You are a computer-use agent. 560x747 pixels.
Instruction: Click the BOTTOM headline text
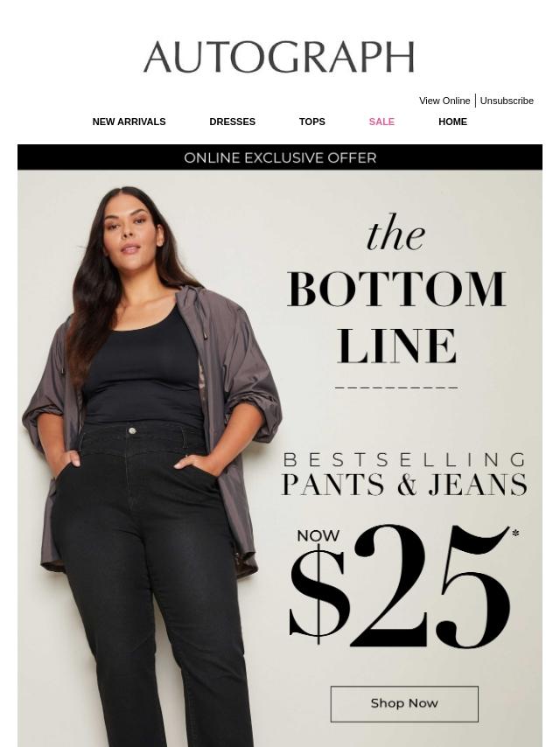396,290
